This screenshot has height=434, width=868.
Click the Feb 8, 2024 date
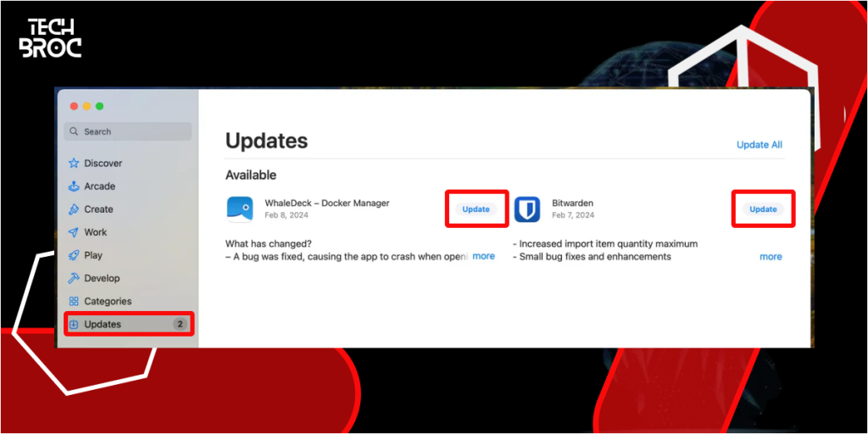point(287,215)
